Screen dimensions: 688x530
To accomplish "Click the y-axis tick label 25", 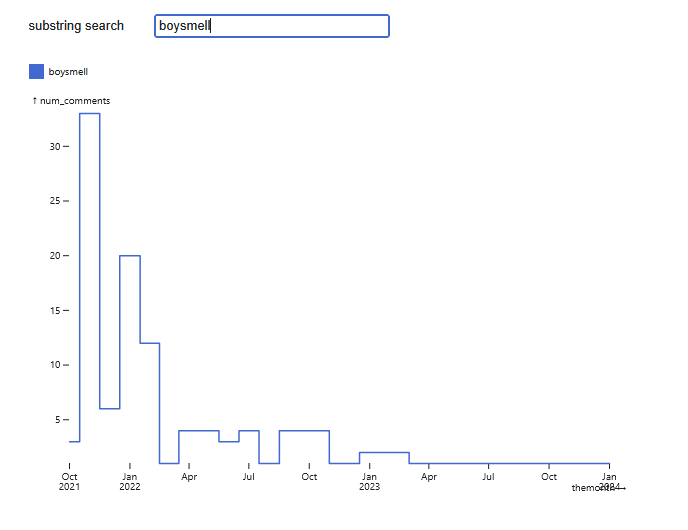I will pyautogui.click(x=55, y=201).
